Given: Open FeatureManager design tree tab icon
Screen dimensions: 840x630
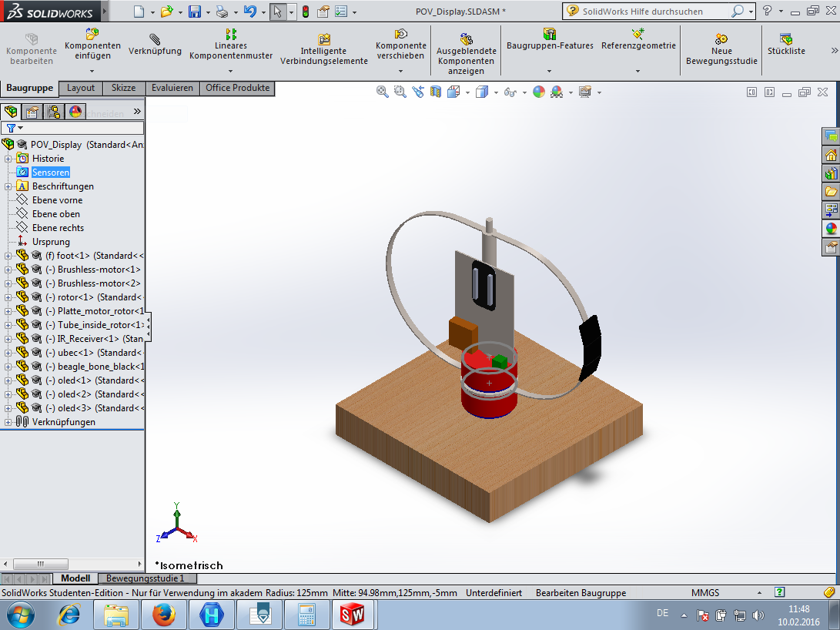Looking at the screenshot, I should 11,112.
